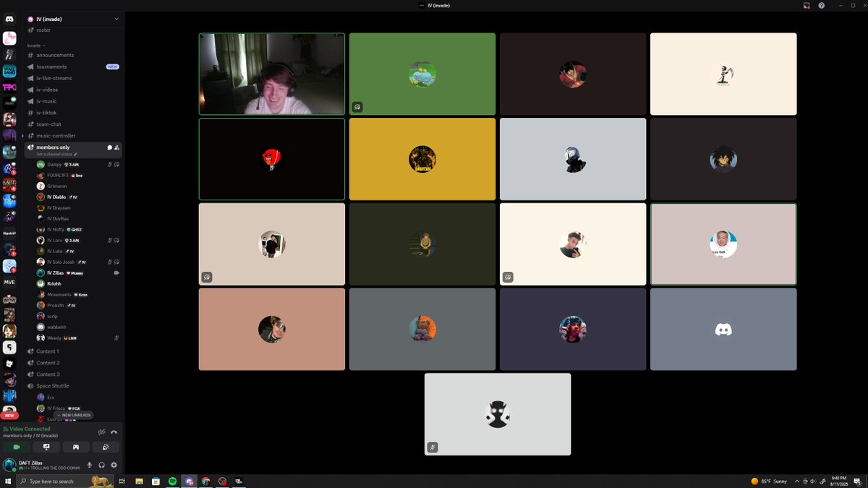The image size is (868, 488).
Task: Select DAFT Zillas avatar thumbnail
Action: click(x=9, y=465)
